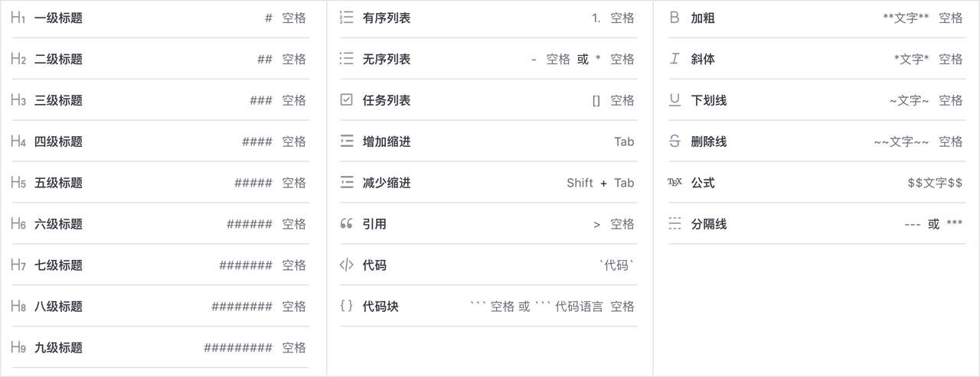980x377 pixels.
Task: Select the 引用 quote icon
Action: coord(346,224)
